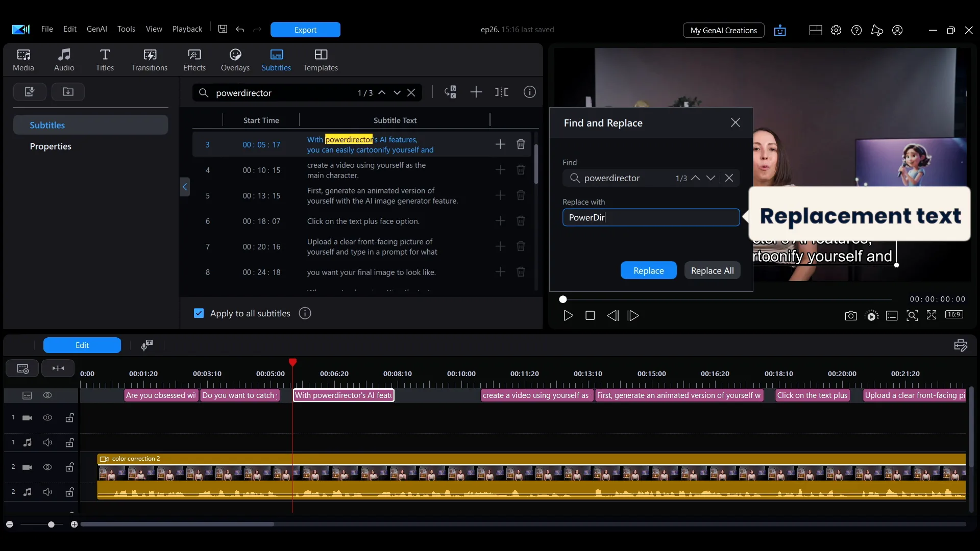Image resolution: width=980 pixels, height=551 pixels.
Task: Open the View menu
Action: pos(154,29)
